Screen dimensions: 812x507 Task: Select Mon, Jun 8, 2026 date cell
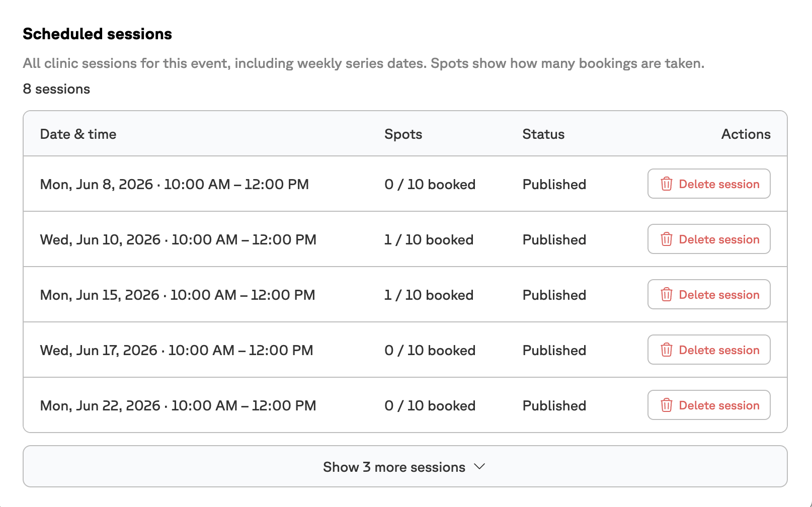coord(174,184)
